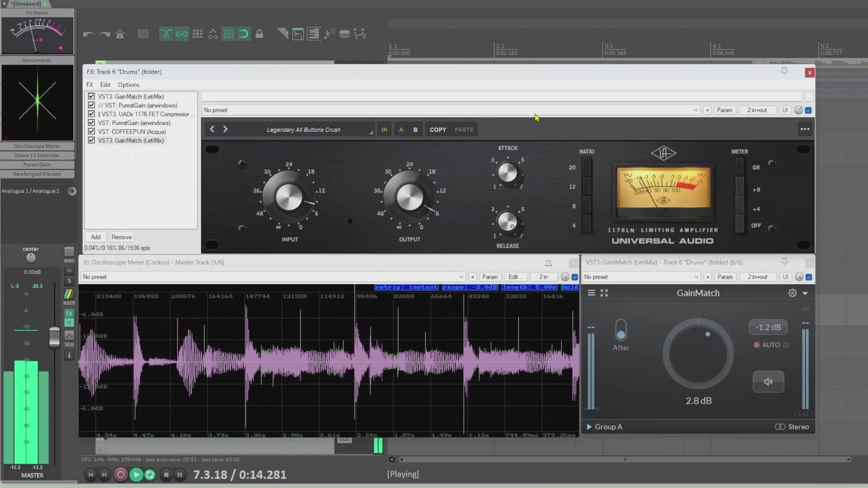Mute the Master track with the M button
Viewport: 868px width, 488px height.
pyautogui.click(x=69, y=270)
